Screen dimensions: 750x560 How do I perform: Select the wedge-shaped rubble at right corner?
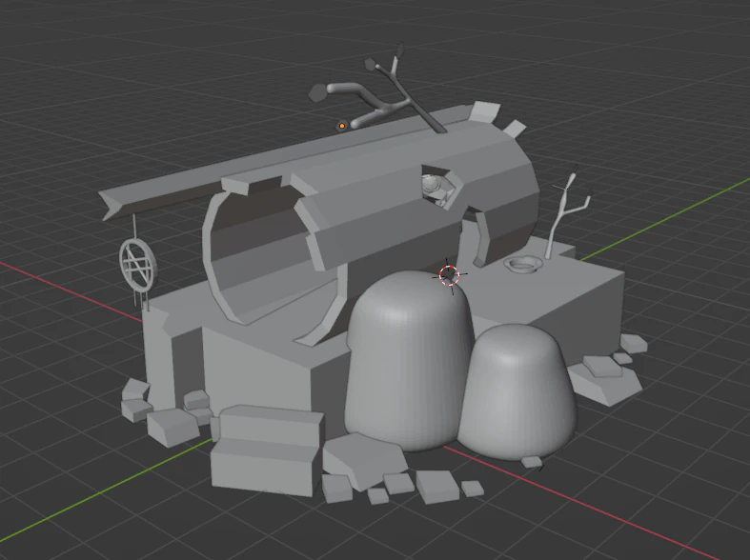click(x=603, y=380)
